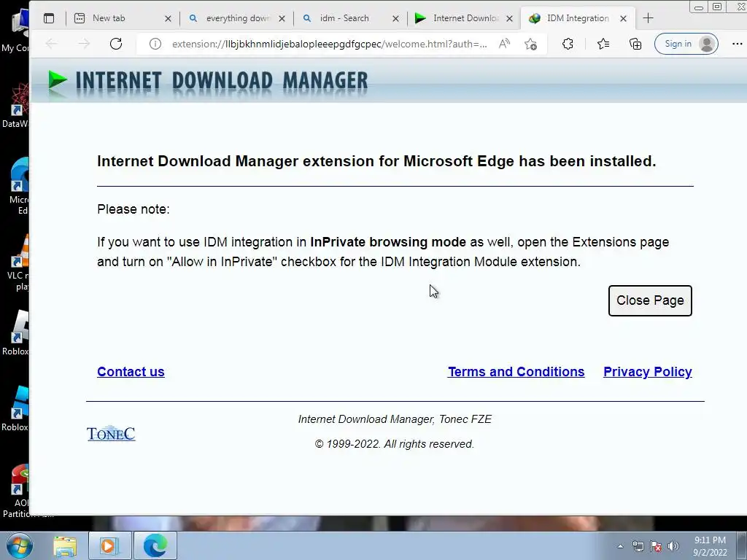Open the Favorites list icon

tap(603, 44)
